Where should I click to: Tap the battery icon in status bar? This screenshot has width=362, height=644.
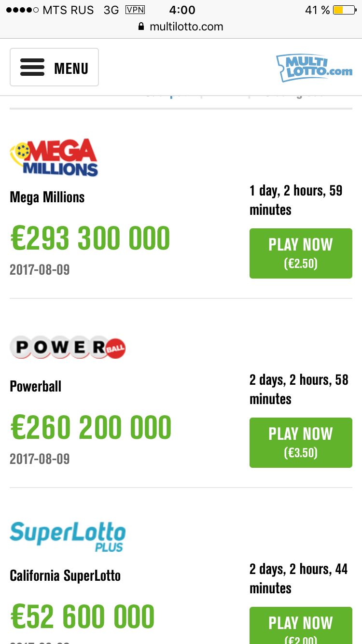[344, 10]
